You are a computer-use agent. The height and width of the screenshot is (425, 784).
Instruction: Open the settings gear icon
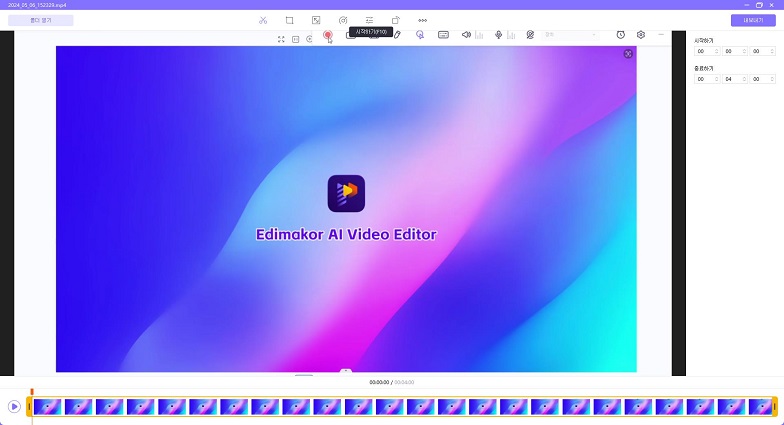click(641, 35)
